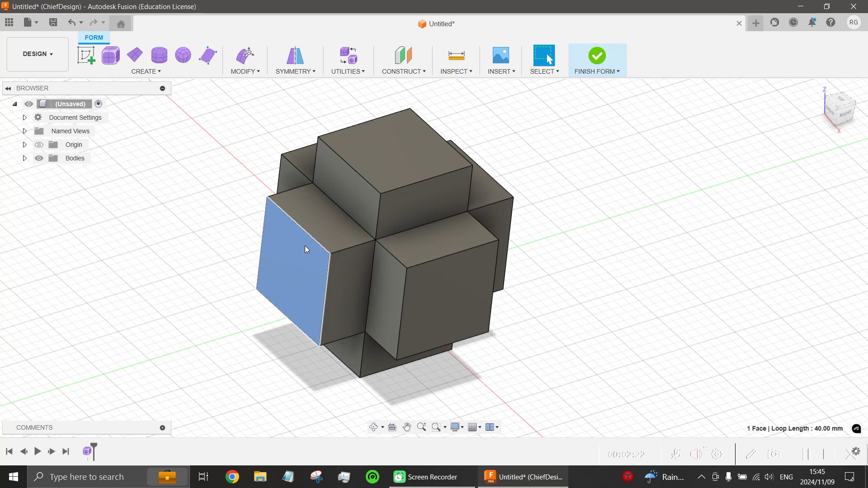Select the Cylinder form creation tool
Screen dimensions: 868x488
click(x=159, y=55)
